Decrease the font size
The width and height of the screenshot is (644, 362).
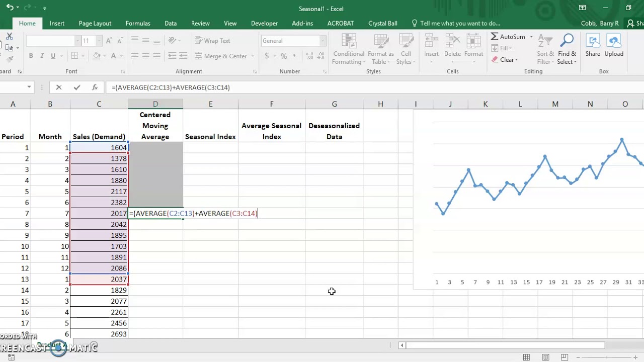120,41
